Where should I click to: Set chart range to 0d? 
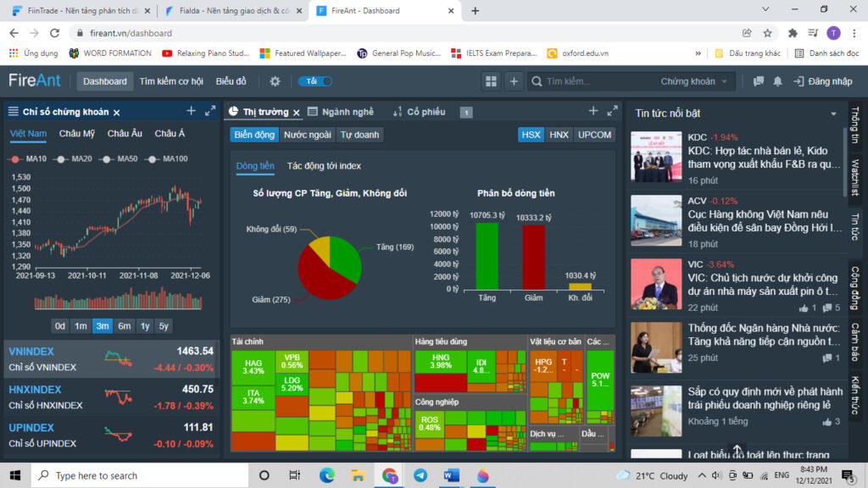click(x=60, y=326)
